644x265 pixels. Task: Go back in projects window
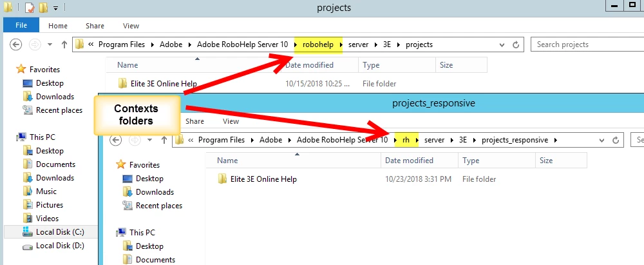coord(15,44)
